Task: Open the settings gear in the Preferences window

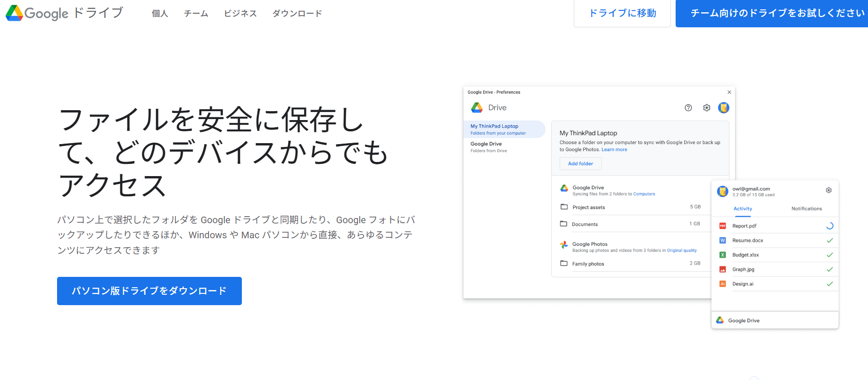Action: pyautogui.click(x=707, y=108)
